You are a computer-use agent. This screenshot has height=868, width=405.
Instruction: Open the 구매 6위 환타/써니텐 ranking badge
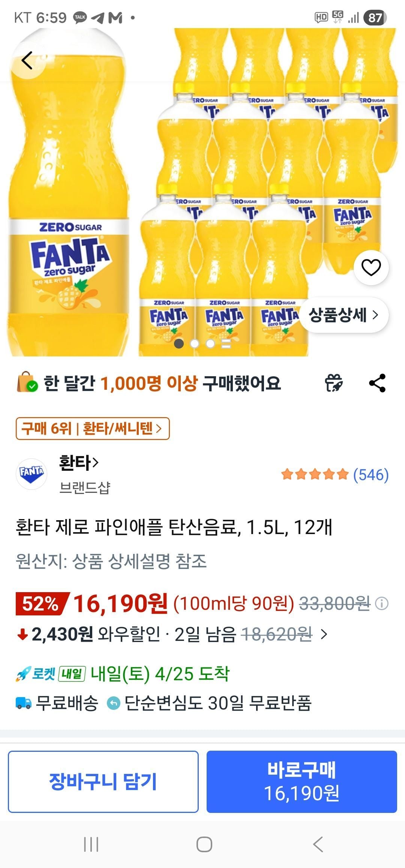point(93,428)
